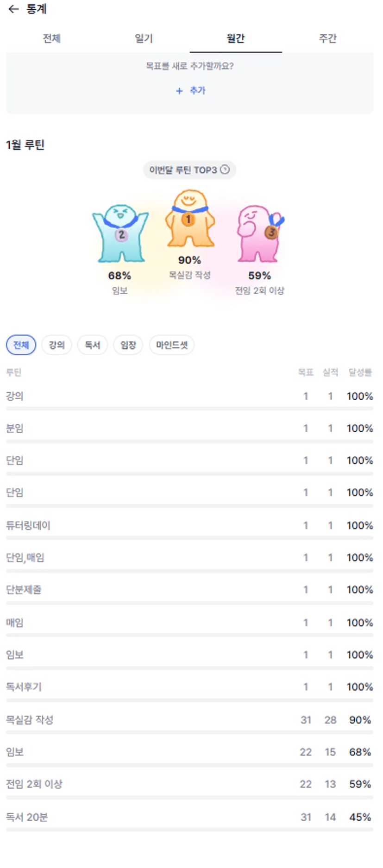
Task: Select the 전체 filter chip
Action: (x=21, y=345)
